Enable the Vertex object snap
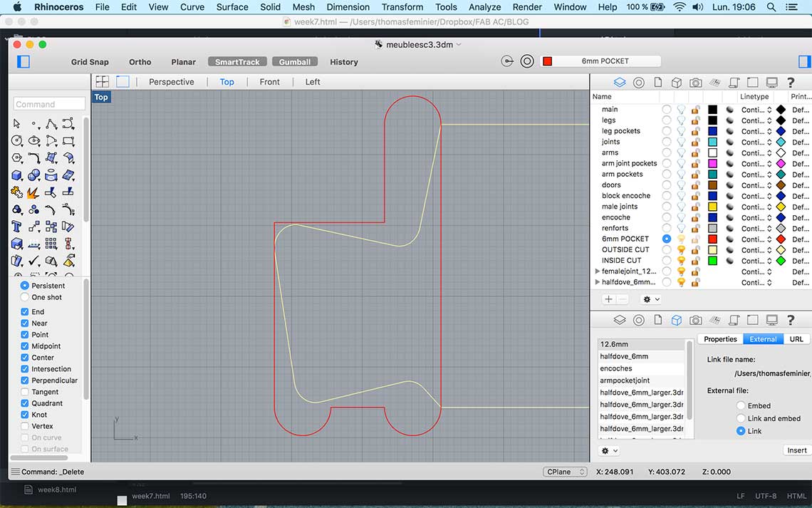The height and width of the screenshot is (508, 812). [24, 426]
